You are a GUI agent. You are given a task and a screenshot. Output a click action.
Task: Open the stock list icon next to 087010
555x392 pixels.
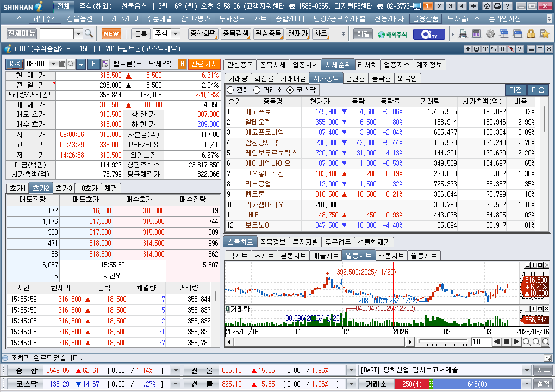[63, 64]
